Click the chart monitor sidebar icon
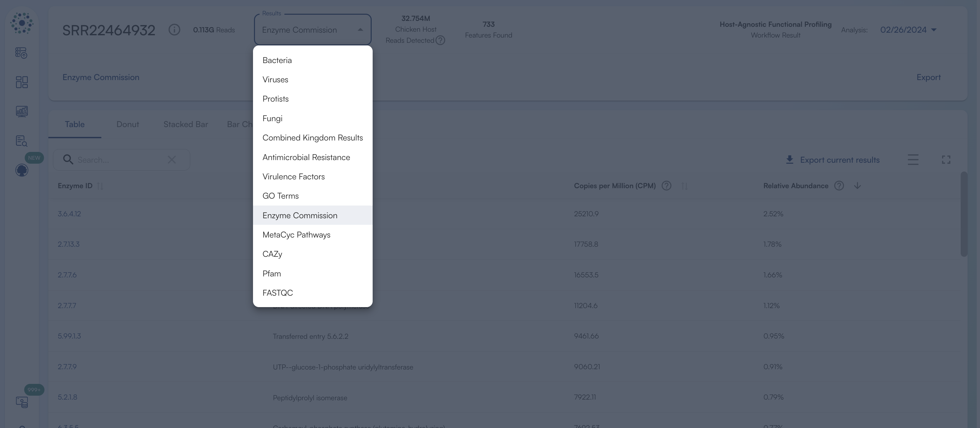The image size is (980, 428). pyautogui.click(x=22, y=111)
